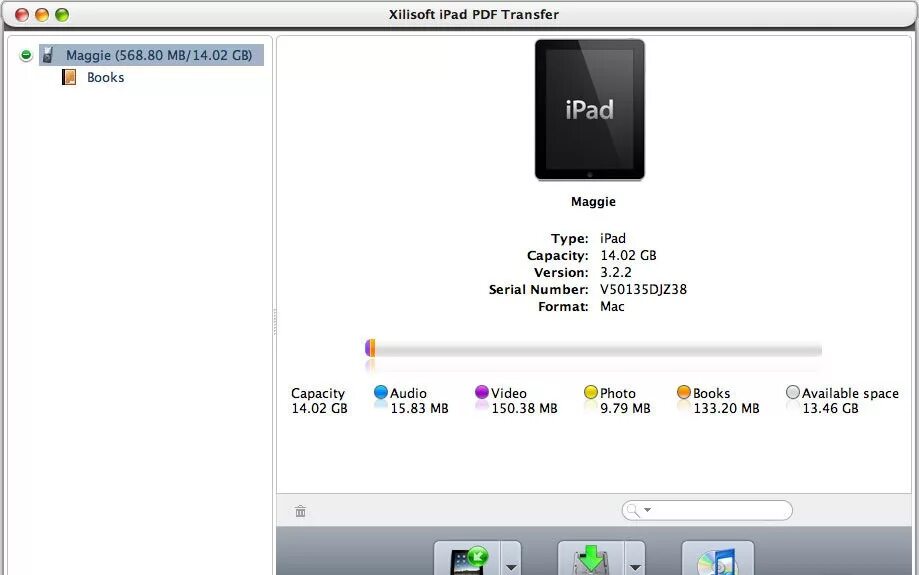Click the Photo size 9.79 MB

pos(625,409)
